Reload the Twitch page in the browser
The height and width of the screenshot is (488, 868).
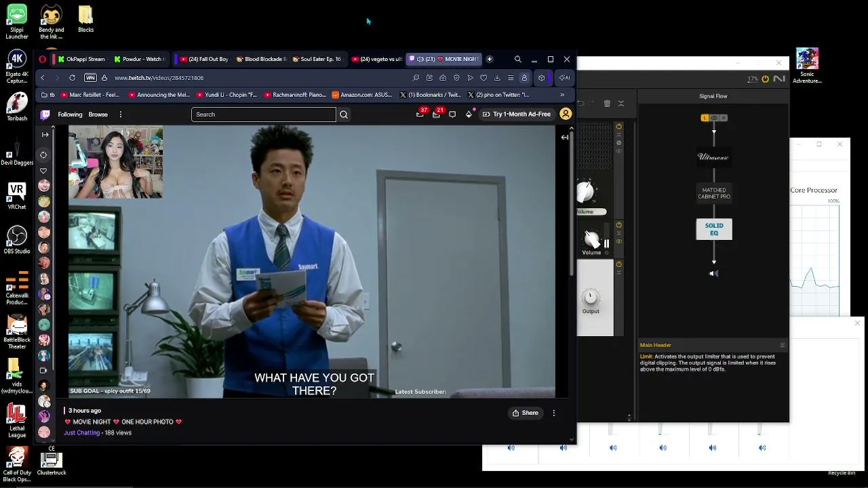point(72,78)
